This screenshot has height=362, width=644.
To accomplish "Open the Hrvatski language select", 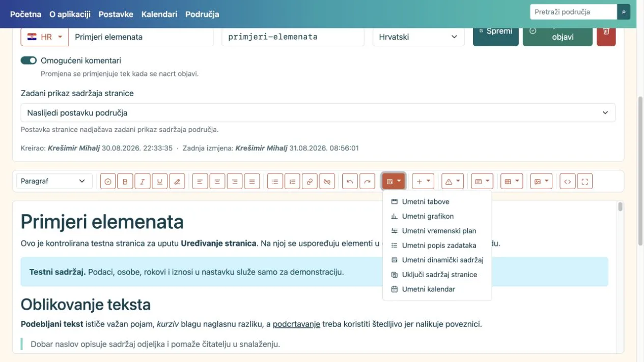I will 418,37.
